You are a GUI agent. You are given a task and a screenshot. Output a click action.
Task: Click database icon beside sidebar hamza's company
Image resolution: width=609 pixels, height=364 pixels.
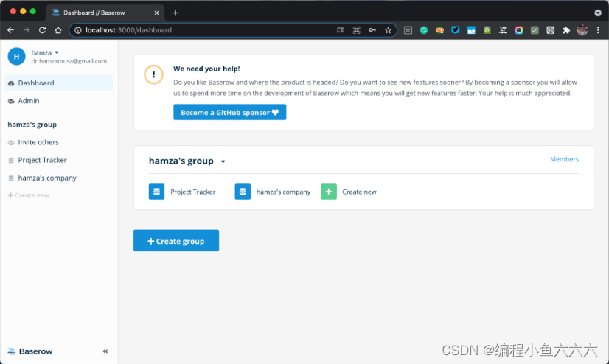click(x=11, y=178)
